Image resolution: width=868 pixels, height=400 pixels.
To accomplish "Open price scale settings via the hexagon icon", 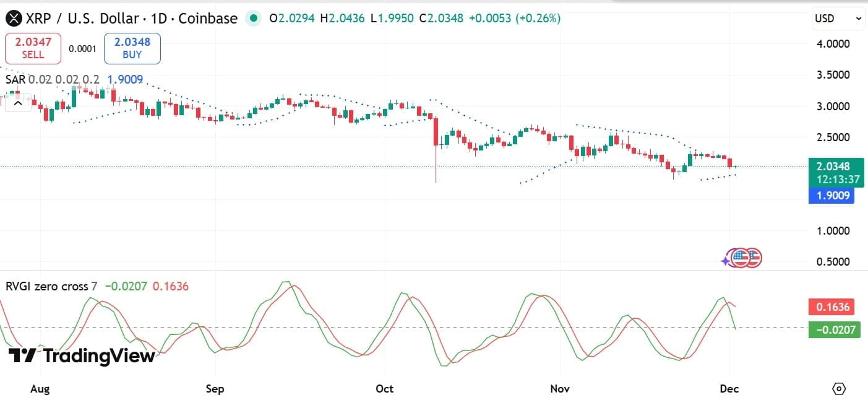I will pos(840,388).
